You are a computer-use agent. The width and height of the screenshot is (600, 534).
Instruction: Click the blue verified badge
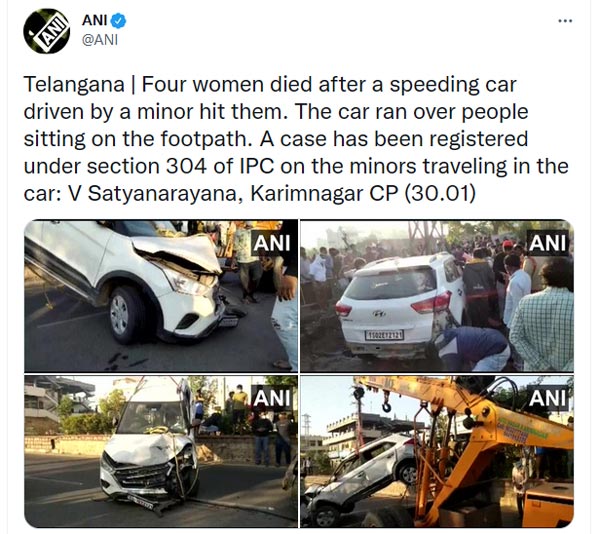[118, 21]
